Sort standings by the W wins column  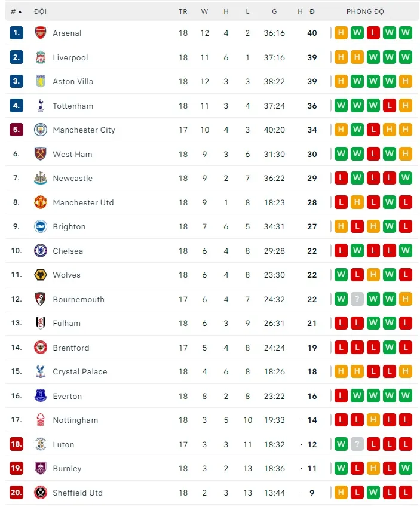204,11
